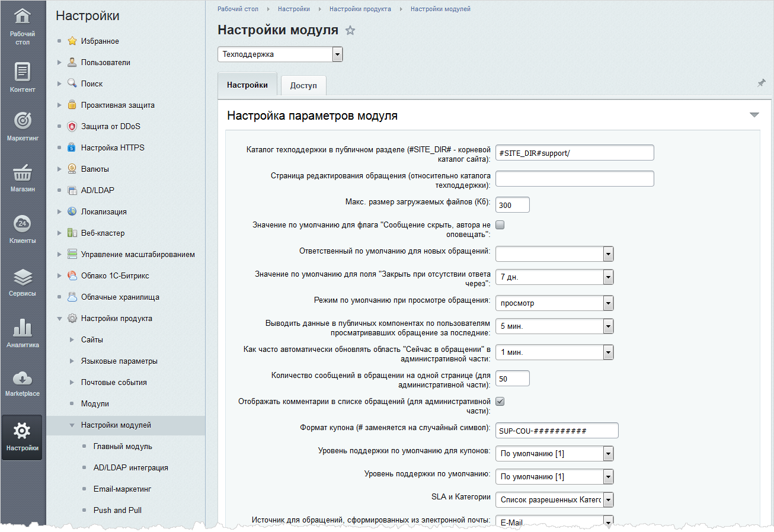Open the "просмотр" mode dropdown
This screenshot has height=532, width=774.
pyautogui.click(x=554, y=303)
